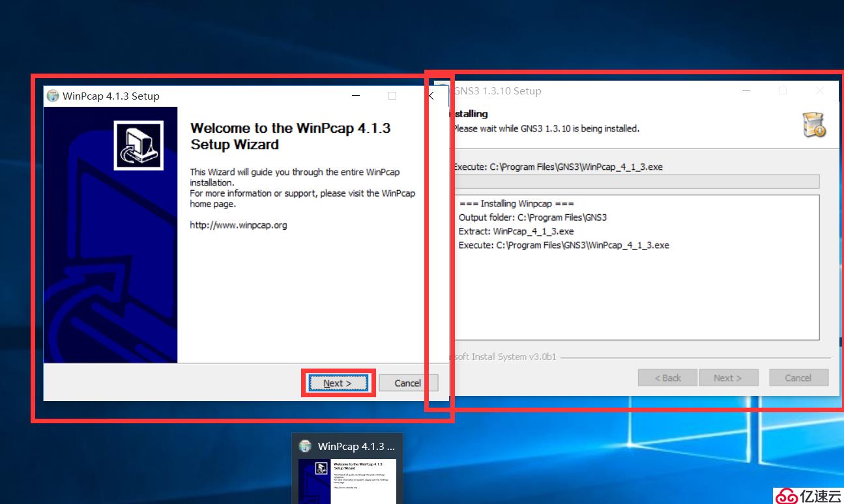Image resolution: width=844 pixels, height=504 pixels.
Task: Click the WinPcap 4.1.3 Setup title text
Action: coord(111,96)
